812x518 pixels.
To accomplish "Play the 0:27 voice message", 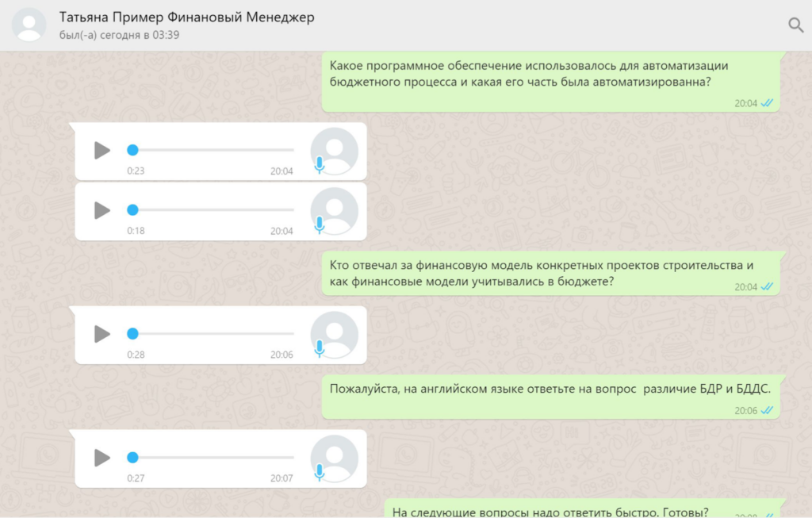I will tap(100, 458).
